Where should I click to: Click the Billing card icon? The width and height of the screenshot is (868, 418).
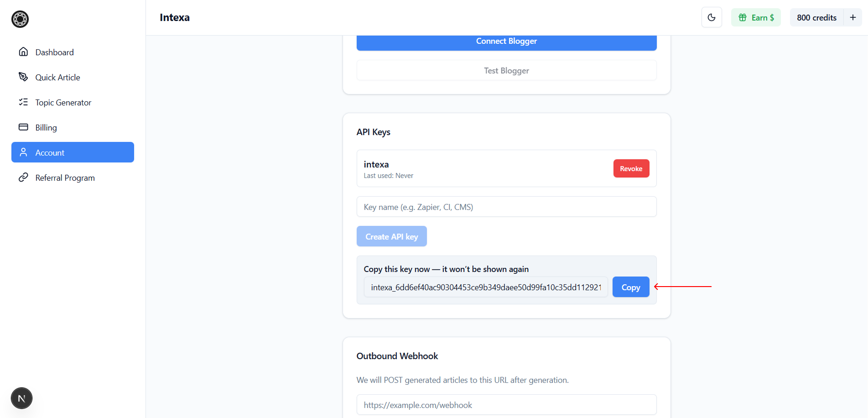[x=23, y=127]
